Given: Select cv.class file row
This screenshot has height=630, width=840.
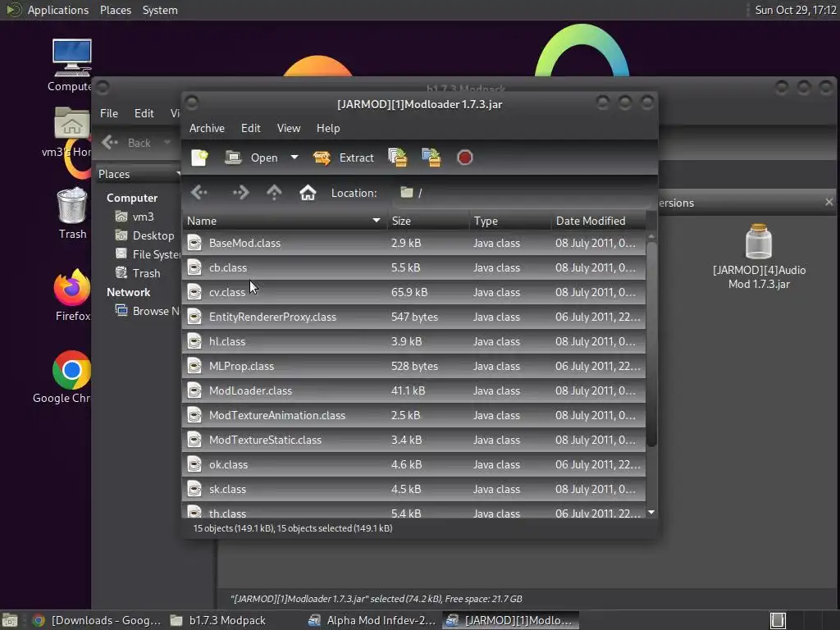Looking at the screenshot, I should (x=413, y=292).
